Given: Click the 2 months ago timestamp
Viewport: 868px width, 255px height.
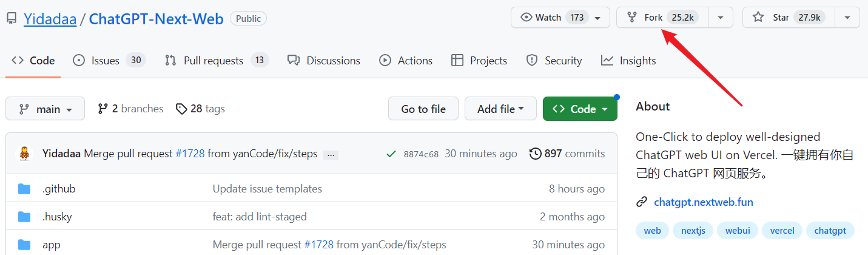Looking at the screenshot, I should 573,217.
